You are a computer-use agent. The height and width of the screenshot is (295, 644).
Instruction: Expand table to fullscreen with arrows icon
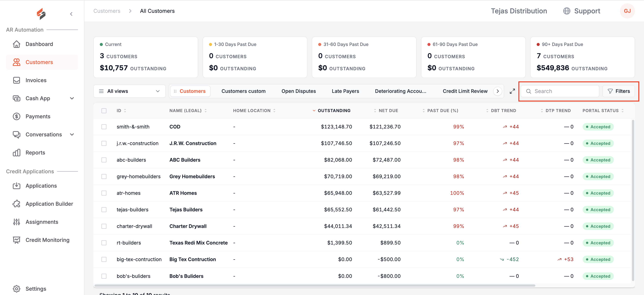pyautogui.click(x=512, y=91)
